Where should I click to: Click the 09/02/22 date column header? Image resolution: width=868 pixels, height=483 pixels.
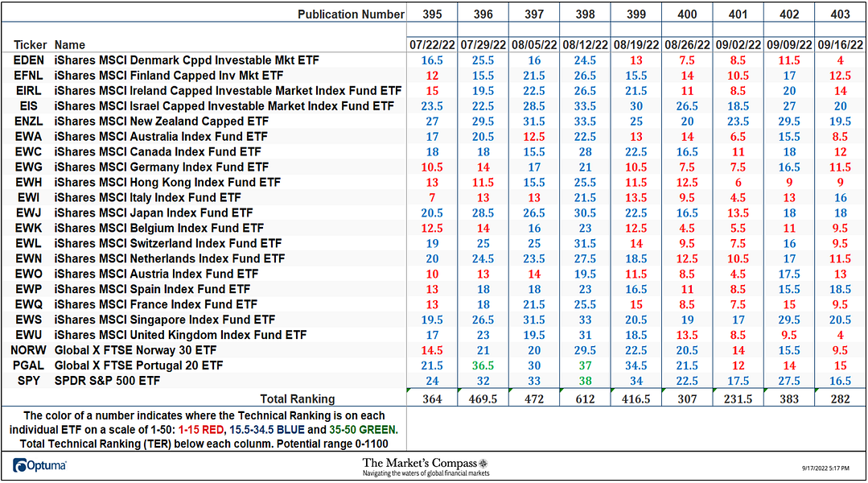point(738,45)
